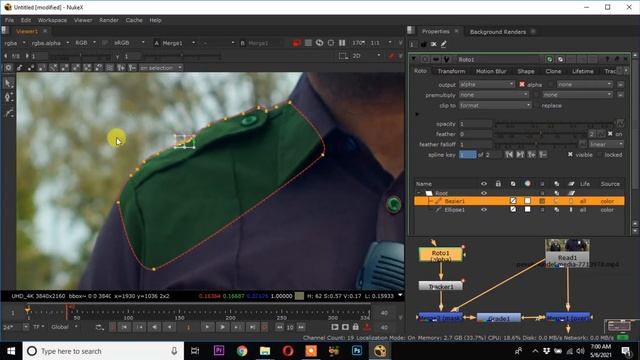Click the Task View taskbar icon
The width and height of the screenshot is (640, 360).
[x=196, y=351]
